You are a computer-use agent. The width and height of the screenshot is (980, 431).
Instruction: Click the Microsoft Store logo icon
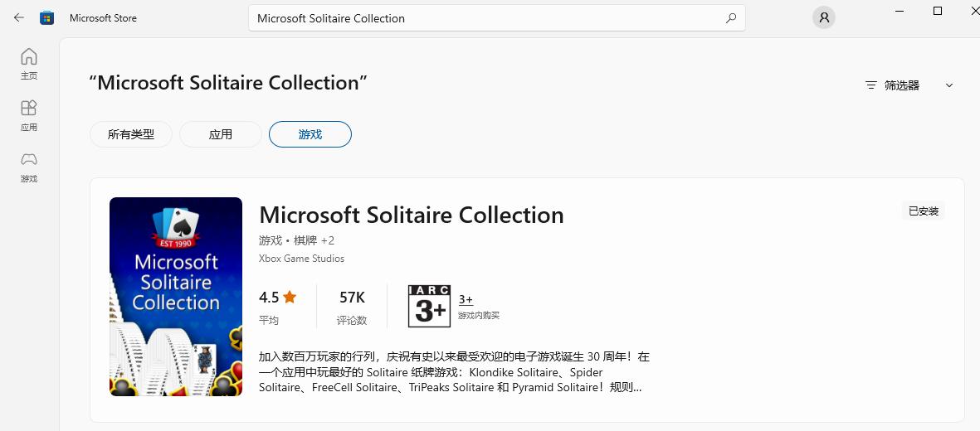point(47,17)
